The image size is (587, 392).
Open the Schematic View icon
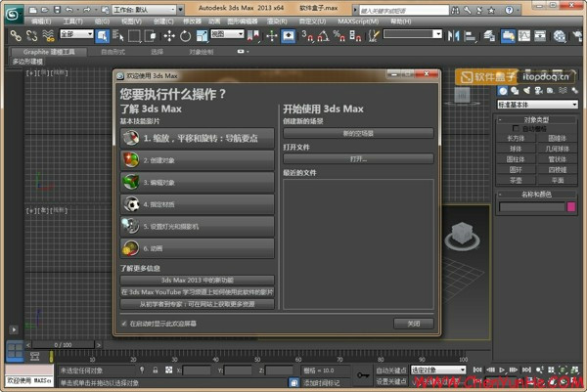click(x=540, y=36)
